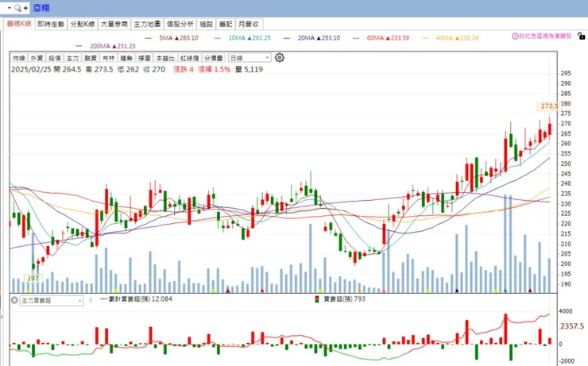588x366 pixels.
Task: Click the 2357.5 value on lower axis
Action: click(x=572, y=326)
